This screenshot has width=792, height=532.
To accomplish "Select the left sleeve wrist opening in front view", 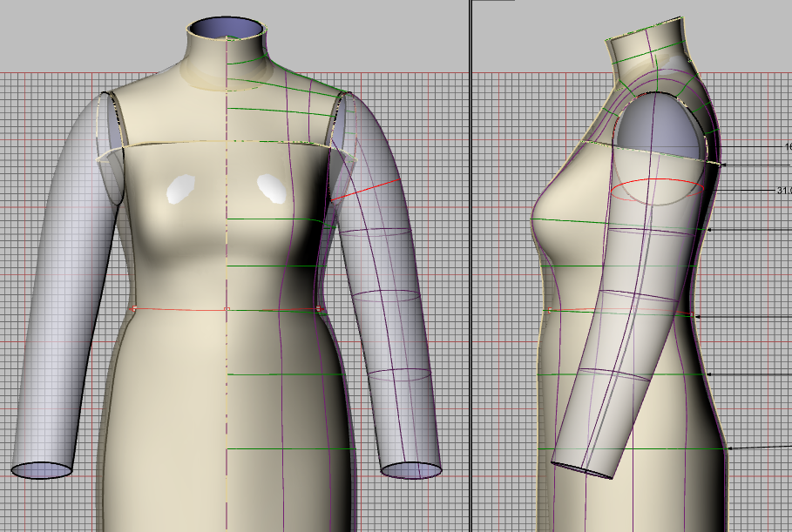I will pyautogui.click(x=42, y=470).
